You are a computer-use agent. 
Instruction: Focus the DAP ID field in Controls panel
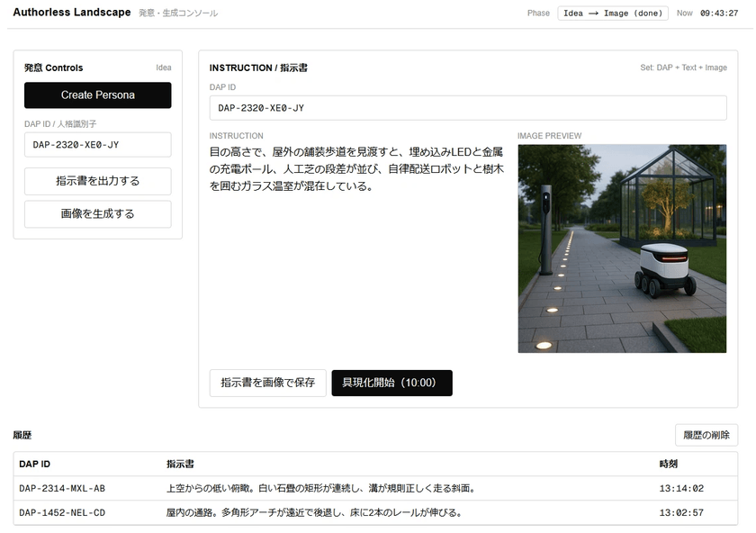[x=97, y=145]
